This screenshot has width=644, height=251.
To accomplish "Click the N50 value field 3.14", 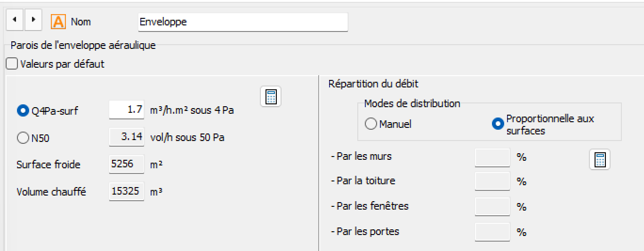I will pyautogui.click(x=127, y=138).
